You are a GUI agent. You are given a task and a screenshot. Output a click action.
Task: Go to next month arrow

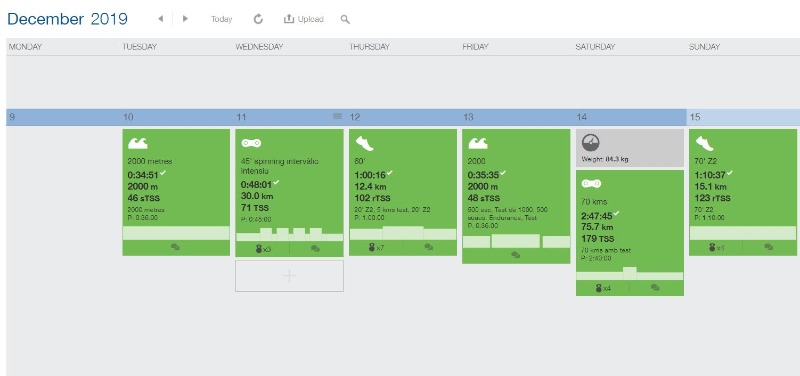pos(185,19)
